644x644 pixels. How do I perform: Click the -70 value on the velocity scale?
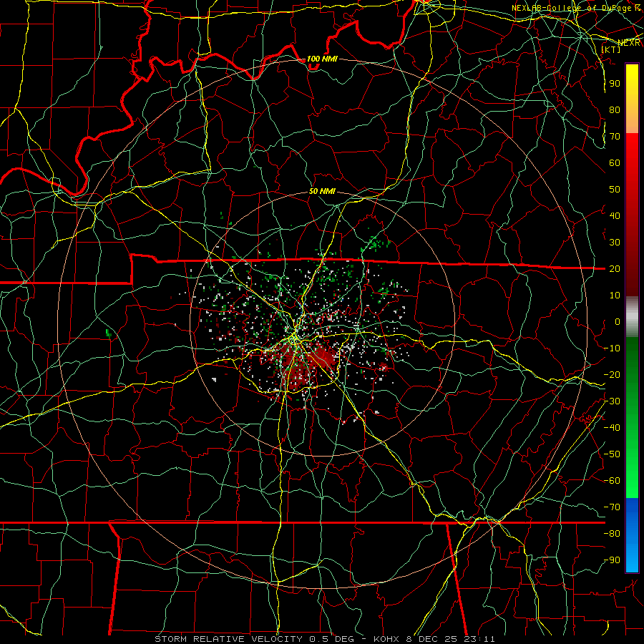(x=612, y=507)
